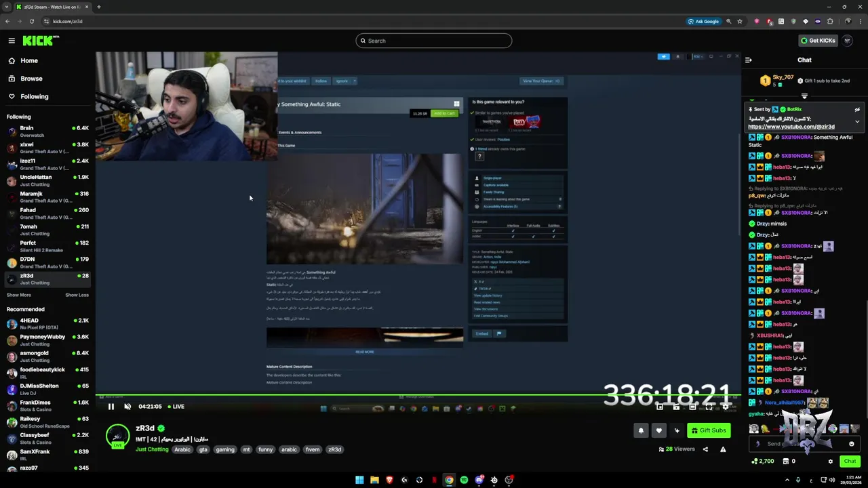
Task: Go to Home in the sidebar
Action: 29,60
